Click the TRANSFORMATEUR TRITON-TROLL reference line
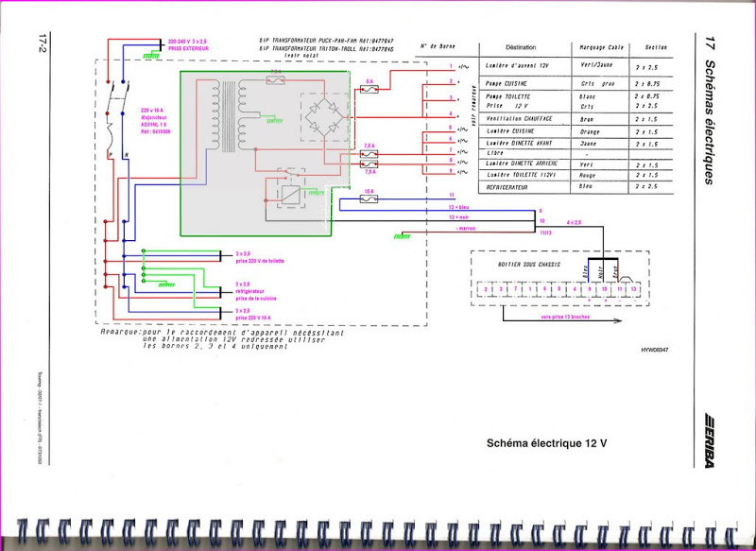The width and height of the screenshot is (756, 551). point(326,49)
